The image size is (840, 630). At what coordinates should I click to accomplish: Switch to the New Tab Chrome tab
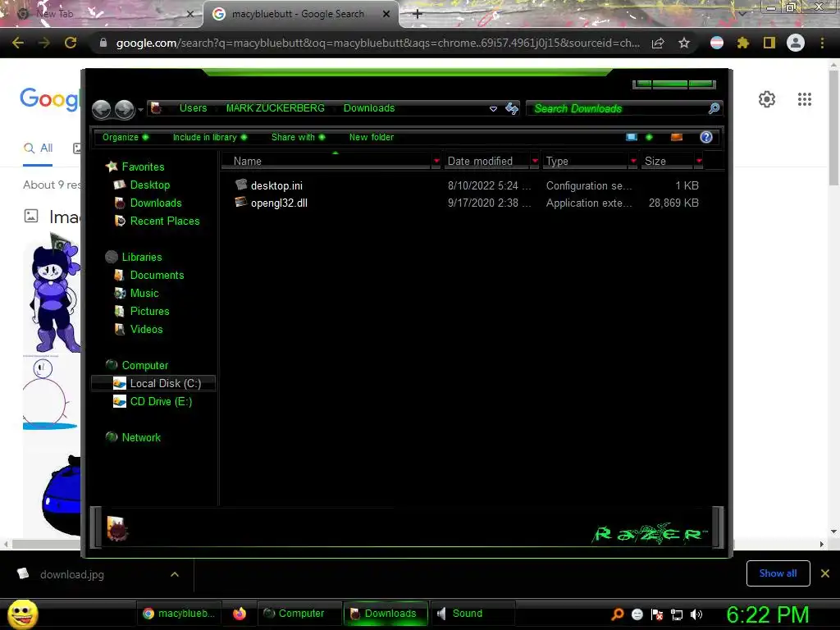click(102, 14)
